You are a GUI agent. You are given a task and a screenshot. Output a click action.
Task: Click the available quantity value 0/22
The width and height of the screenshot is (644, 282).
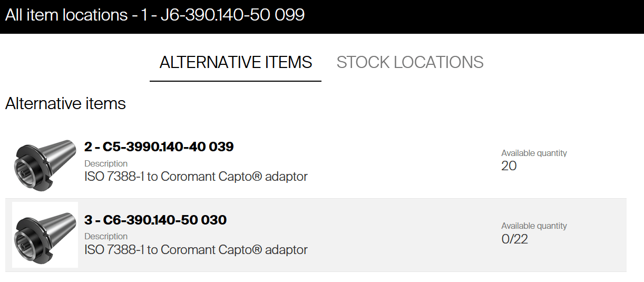(514, 239)
